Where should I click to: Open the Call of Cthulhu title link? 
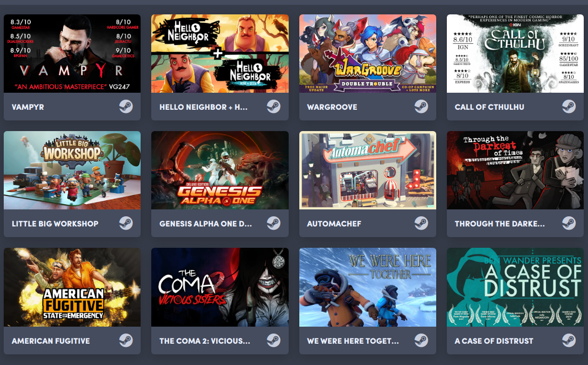(x=489, y=107)
